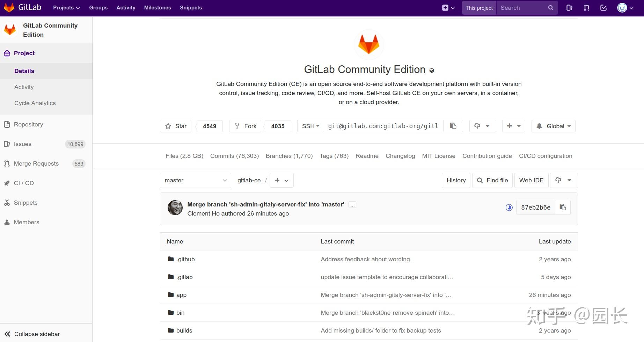The image size is (644, 342).
Task: Open the Repository sidebar section
Action: (28, 124)
